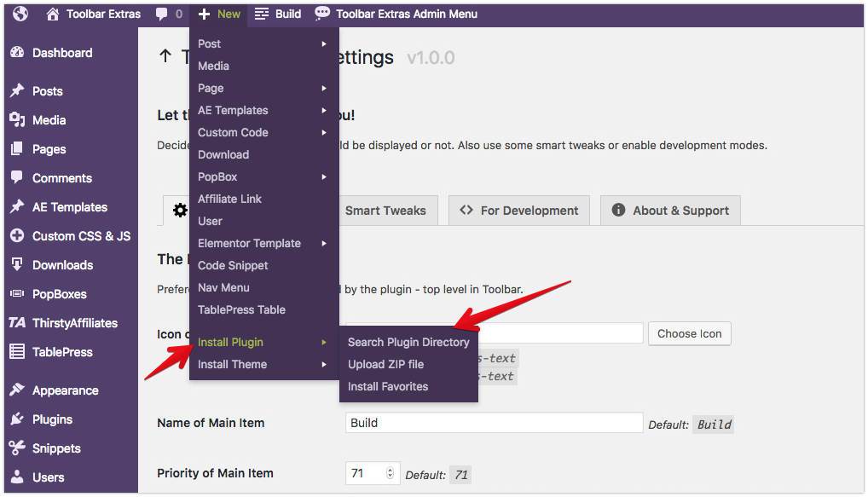Expand the Install Plugin submenu arrow
This screenshot has height=497, width=868.
pos(324,342)
